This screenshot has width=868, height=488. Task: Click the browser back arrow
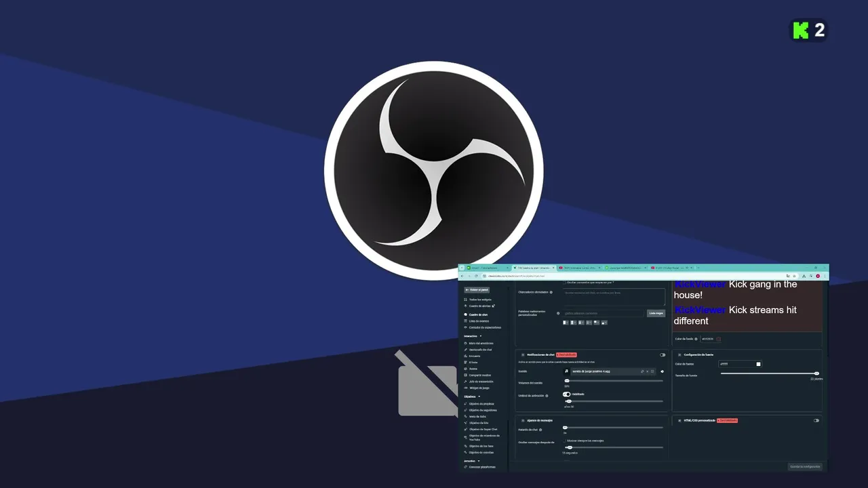(462, 276)
